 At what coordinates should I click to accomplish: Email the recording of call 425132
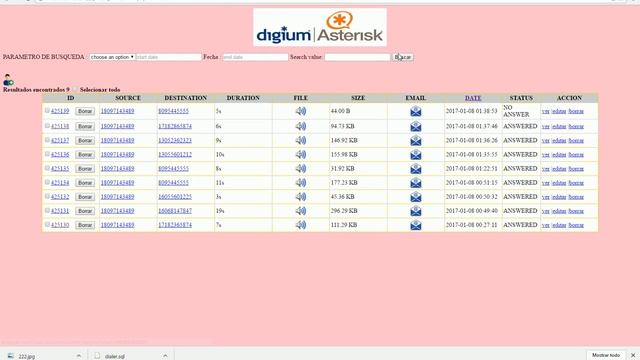point(416,197)
